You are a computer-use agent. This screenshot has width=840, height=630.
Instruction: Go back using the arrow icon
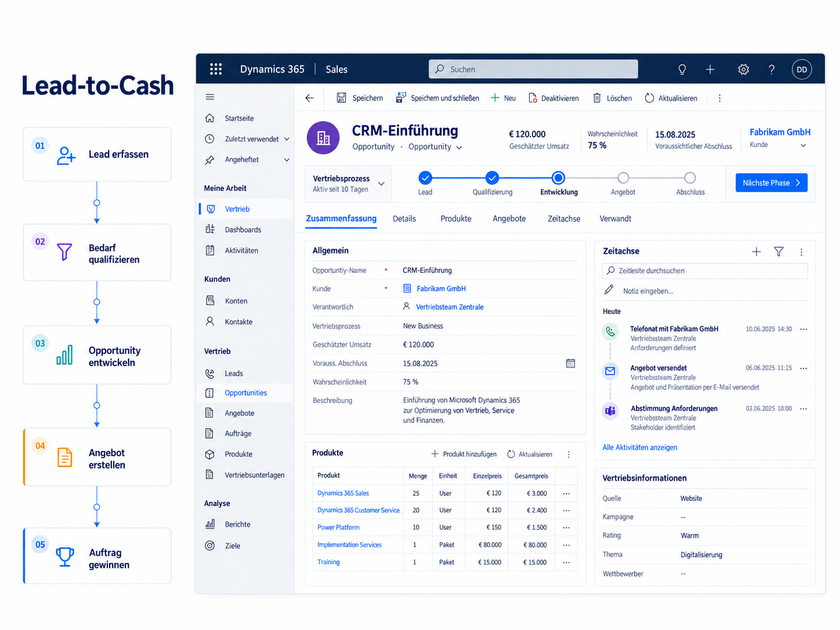pos(310,98)
